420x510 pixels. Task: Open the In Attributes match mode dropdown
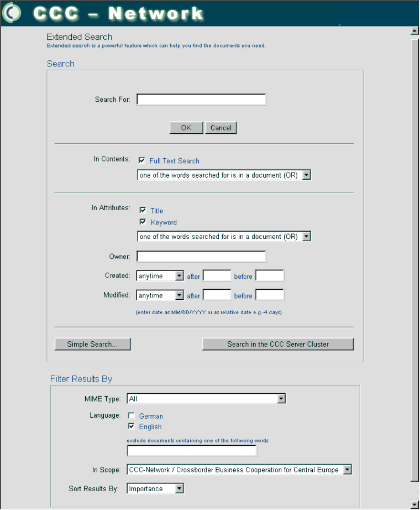click(x=224, y=237)
